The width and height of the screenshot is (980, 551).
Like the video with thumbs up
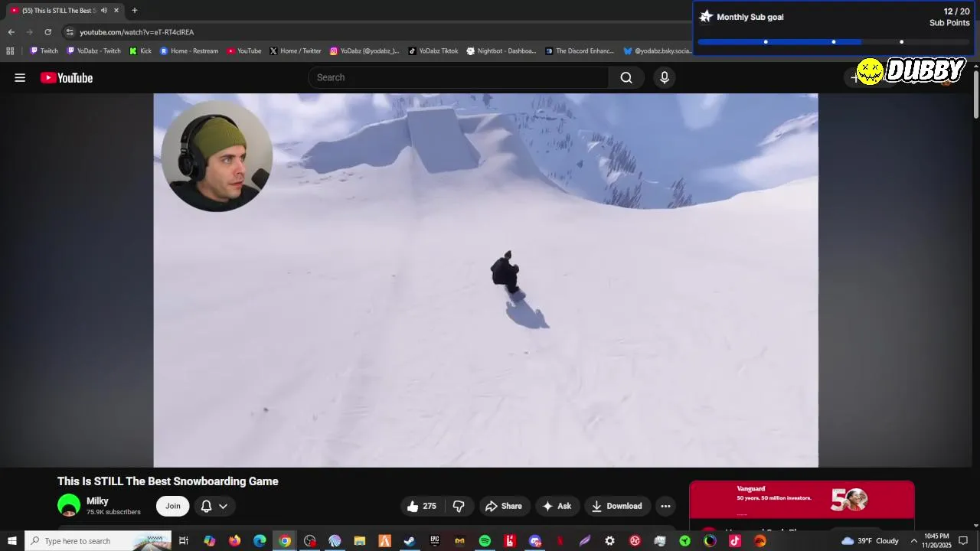421,506
